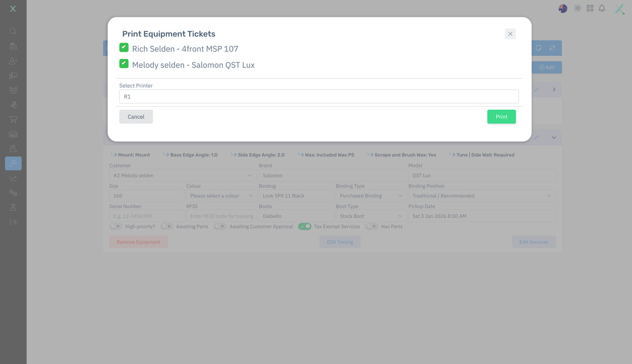Open the Binding Type dropdown
This screenshot has height=364, width=632.
click(370, 196)
